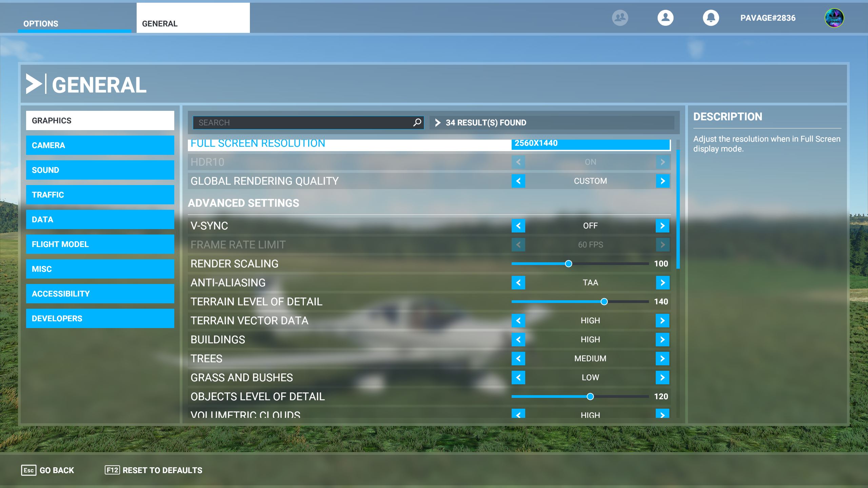Click left arrow for Trees quality

coord(518,359)
